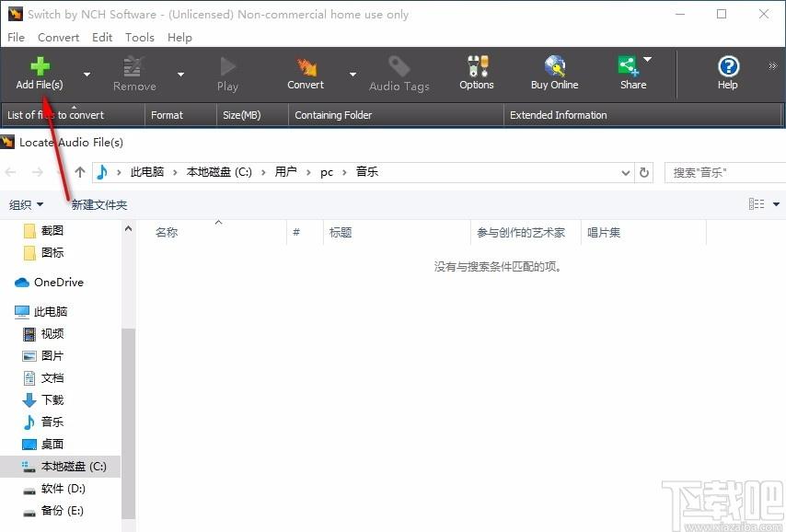Sort by the 标题 column header
This screenshot has width=786, height=532.
[397, 233]
